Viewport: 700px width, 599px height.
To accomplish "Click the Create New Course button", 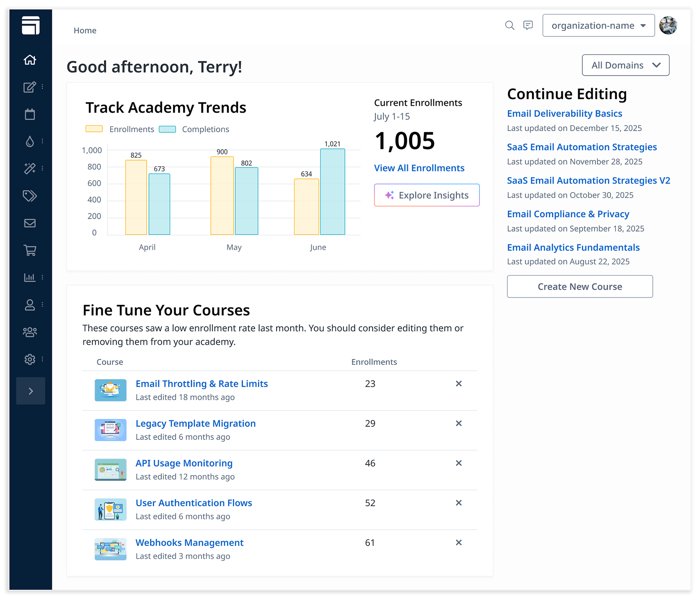I will (580, 286).
